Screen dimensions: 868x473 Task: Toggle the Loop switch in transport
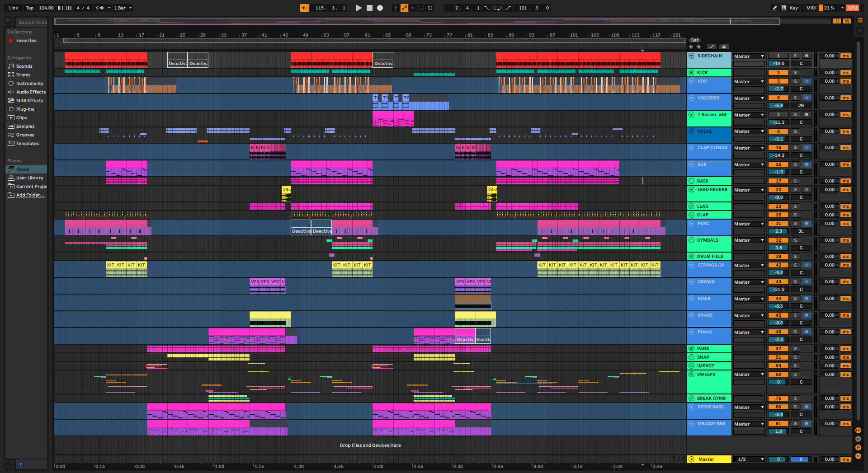(497, 8)
